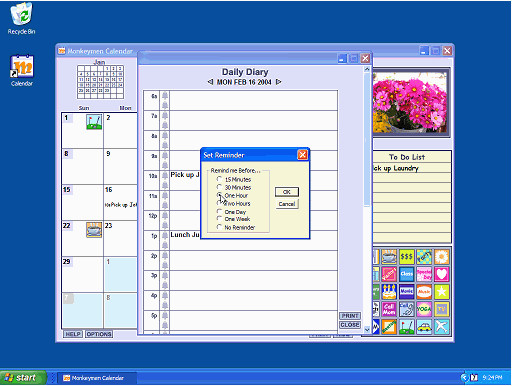Select the golf sticker in the palette
The image size is (512, 386).
407,327
